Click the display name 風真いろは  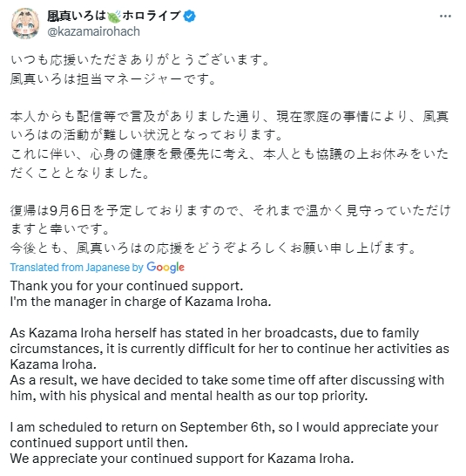[x=77, y=16]
